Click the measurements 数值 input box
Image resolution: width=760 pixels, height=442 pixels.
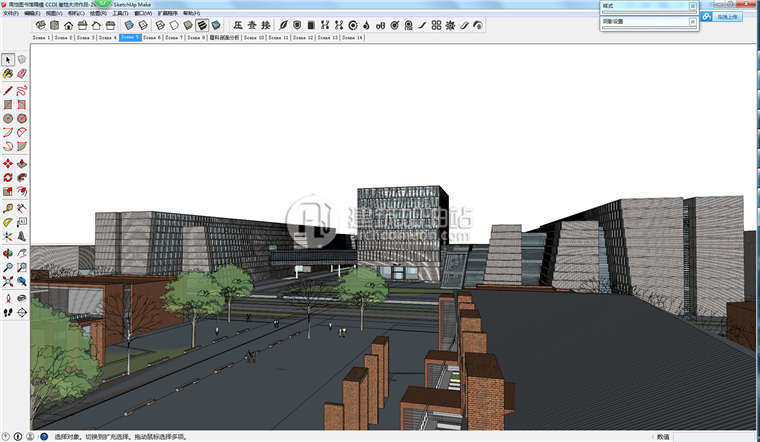pyautogui.click(x=715, y=437)
